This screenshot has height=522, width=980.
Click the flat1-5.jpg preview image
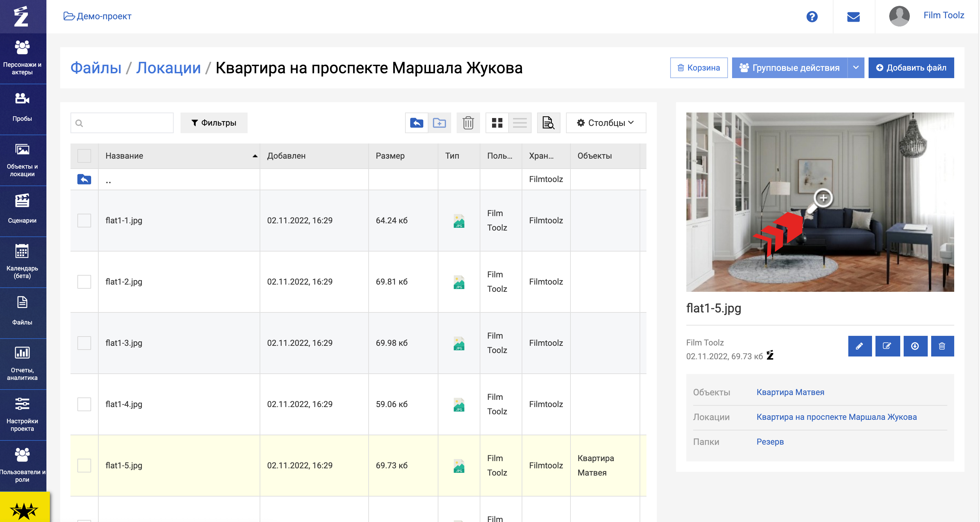point(820,202)
